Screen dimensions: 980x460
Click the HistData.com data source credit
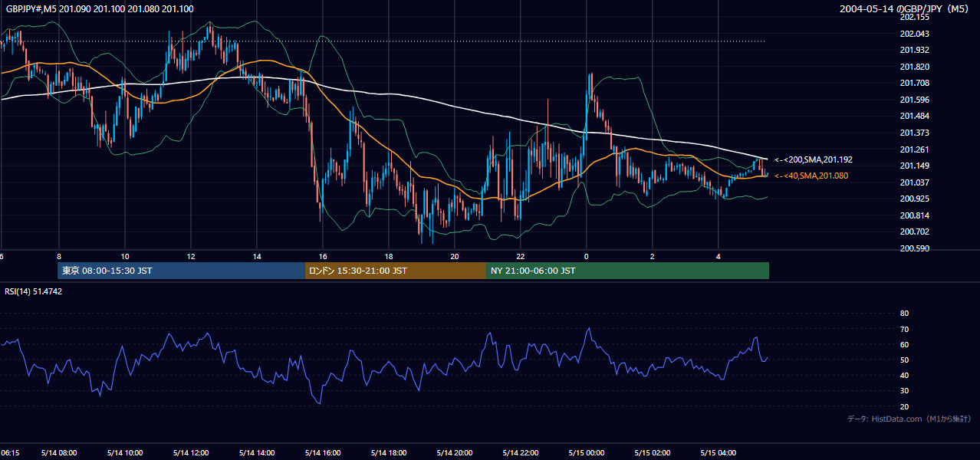click(x=909, y=419)
